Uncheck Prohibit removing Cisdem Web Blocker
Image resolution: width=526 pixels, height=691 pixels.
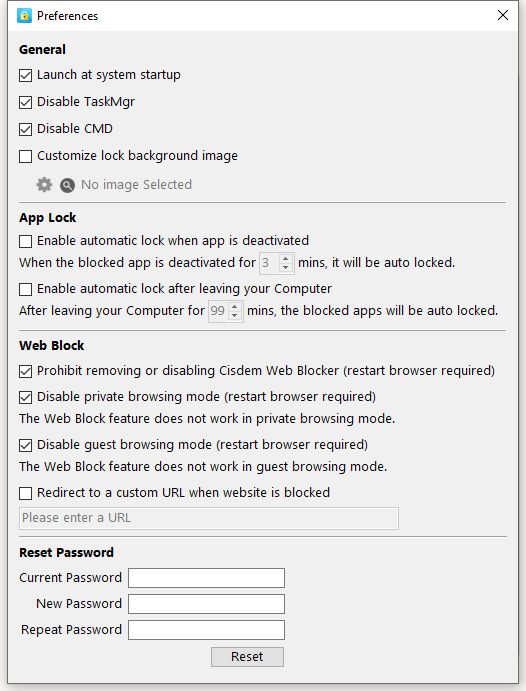point(26,372)
